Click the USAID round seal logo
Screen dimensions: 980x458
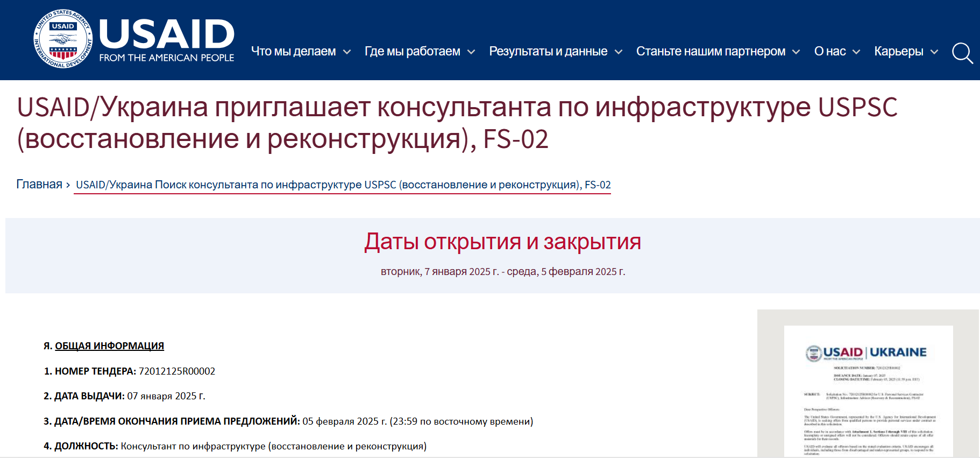point(63,39)
